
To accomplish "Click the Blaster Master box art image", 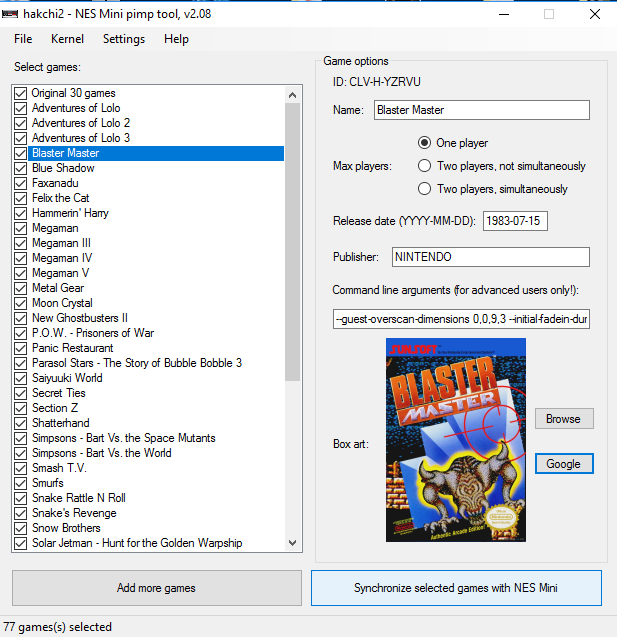I will [455, 440].
